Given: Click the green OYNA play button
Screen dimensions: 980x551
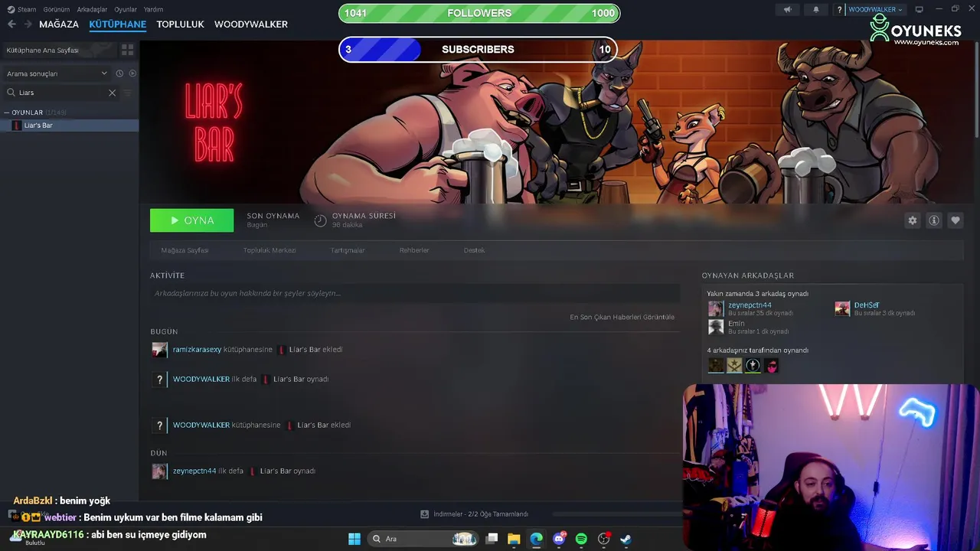Looking at the screenshot, I should [x=191, y=220].
